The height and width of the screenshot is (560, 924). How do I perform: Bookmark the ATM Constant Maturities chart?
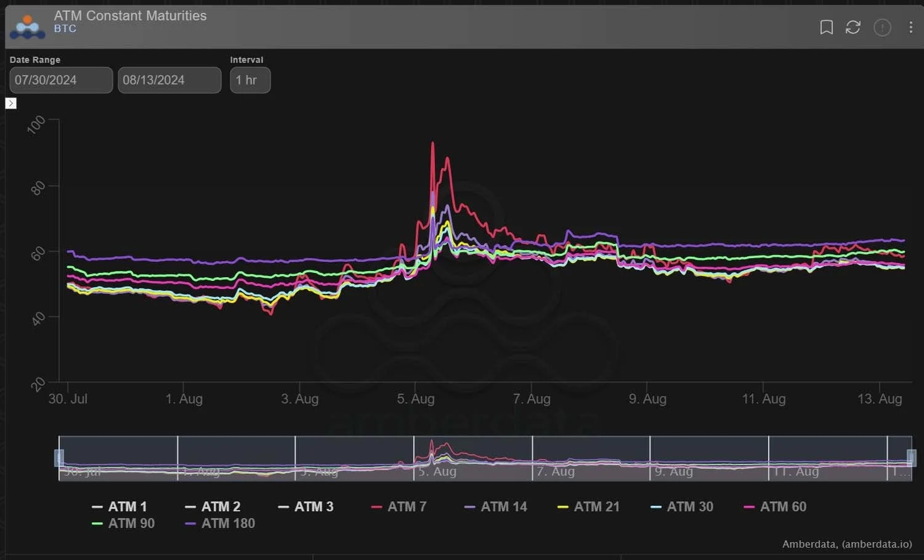[826, 27]
